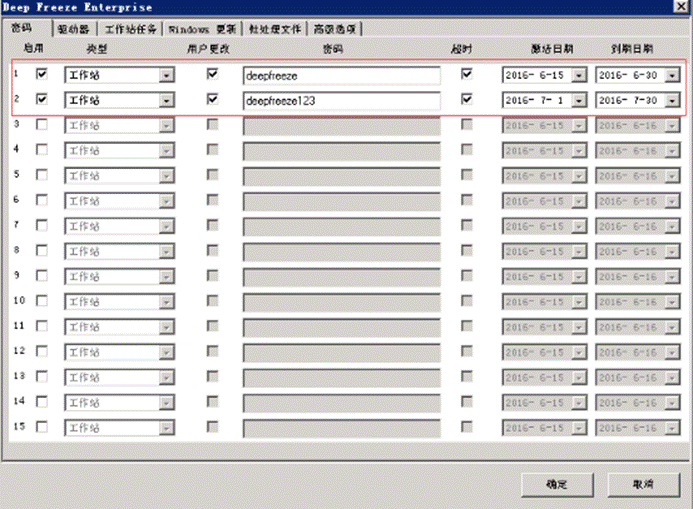Screen dimensions: 693x509
Task: Switch to the 批处理文件 tab
Action: [x=274, y=29]
